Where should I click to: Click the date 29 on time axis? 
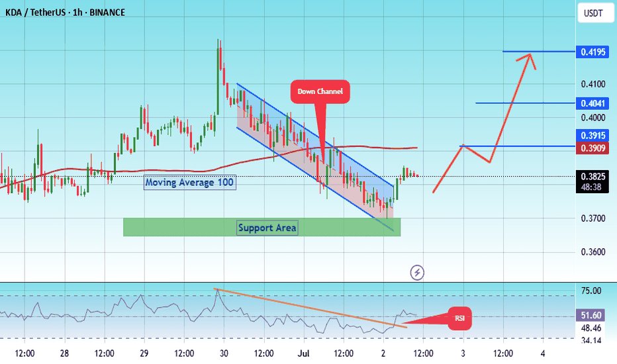tap(144, 353)
